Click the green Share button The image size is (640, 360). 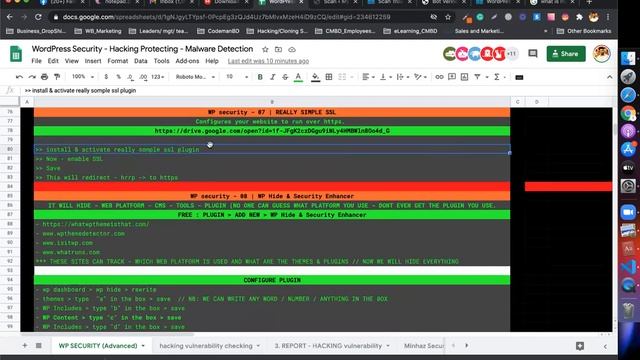[566, 53]
